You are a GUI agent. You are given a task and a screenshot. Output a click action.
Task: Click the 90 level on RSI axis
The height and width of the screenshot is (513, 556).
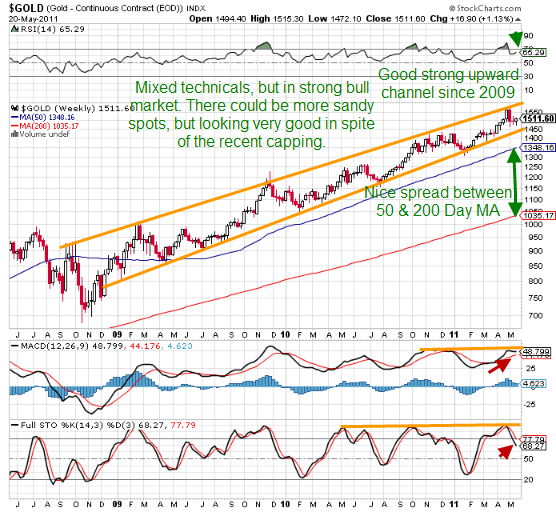click(x=528, y=36)
